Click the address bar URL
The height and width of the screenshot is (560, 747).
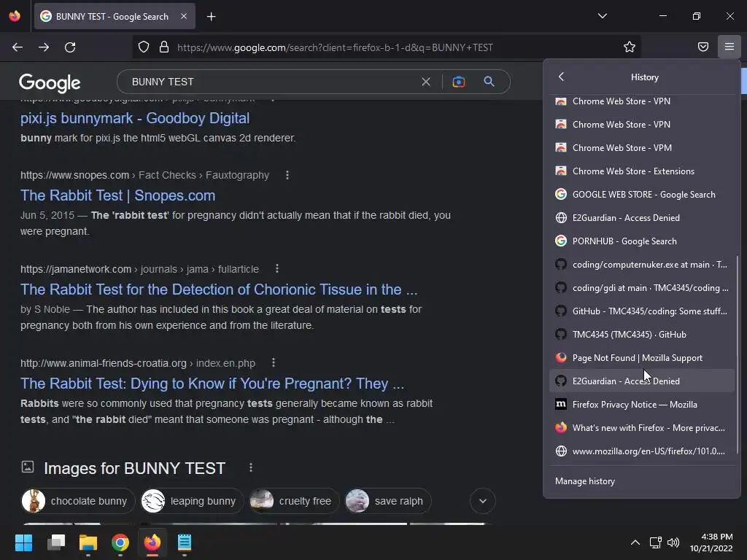(x=335, y=47)
